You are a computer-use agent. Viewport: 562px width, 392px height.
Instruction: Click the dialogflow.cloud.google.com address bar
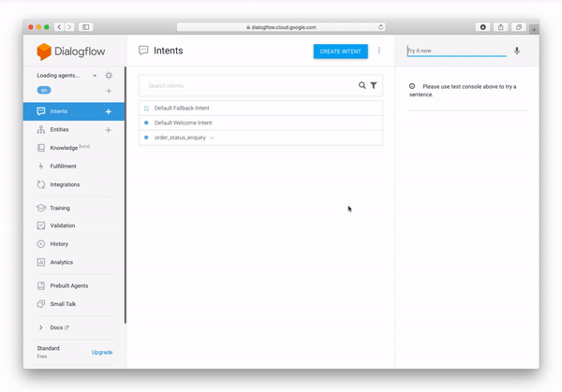(x=281, y=27)
